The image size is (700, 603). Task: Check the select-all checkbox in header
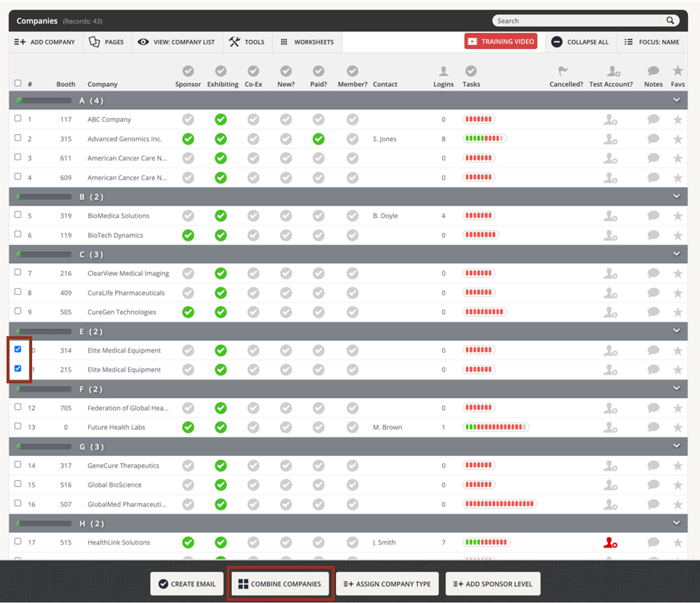point(18,83)
